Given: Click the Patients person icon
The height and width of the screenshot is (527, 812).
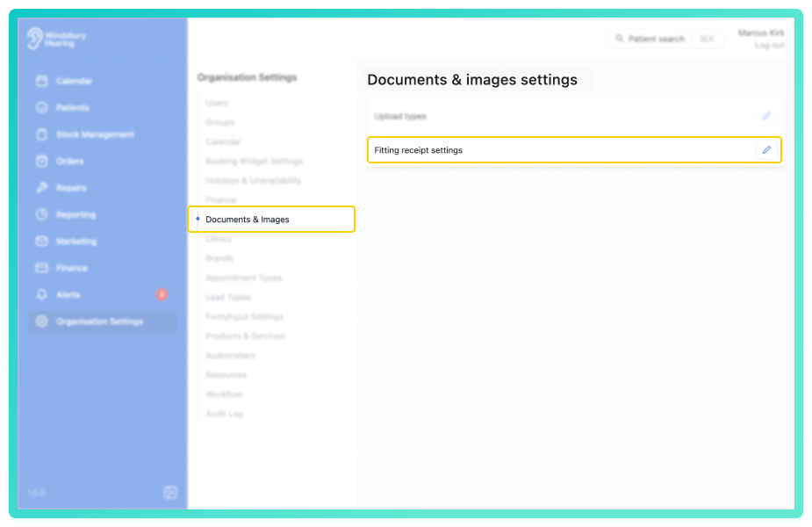Looking at the screenshot, I should (42, 108).
